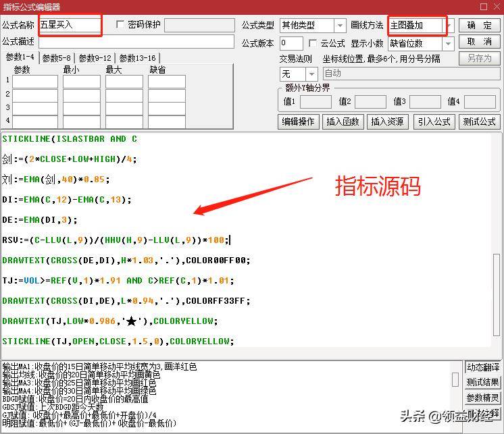Click the 测试结果 button
The width and height of the screenshot is (504, 434).
click(x=482, y=382)
